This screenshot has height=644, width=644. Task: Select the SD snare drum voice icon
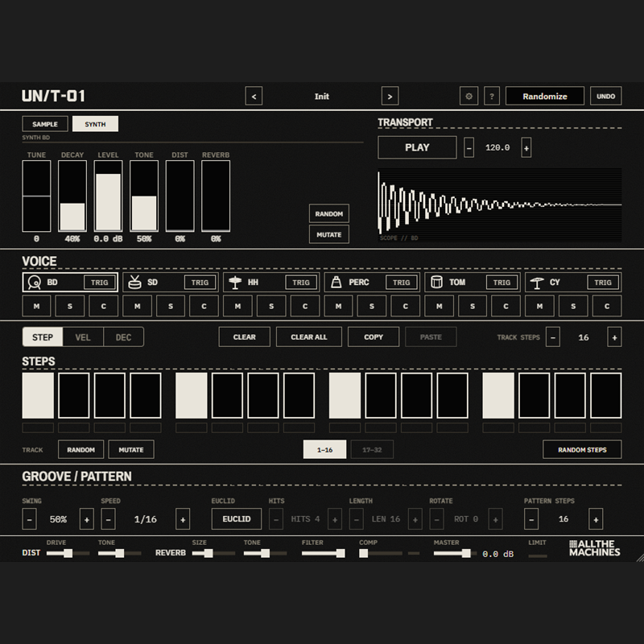pyautogui.click(x=134, y=283)
